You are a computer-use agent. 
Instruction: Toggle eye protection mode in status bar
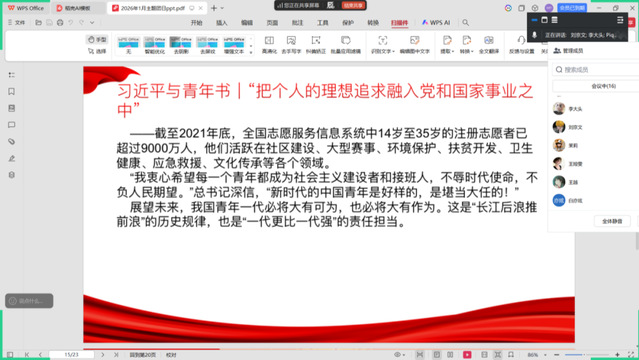coord(397,355)
